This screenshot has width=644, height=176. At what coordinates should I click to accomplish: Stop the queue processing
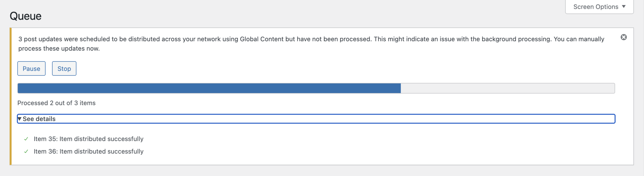[x=64, y=68]
